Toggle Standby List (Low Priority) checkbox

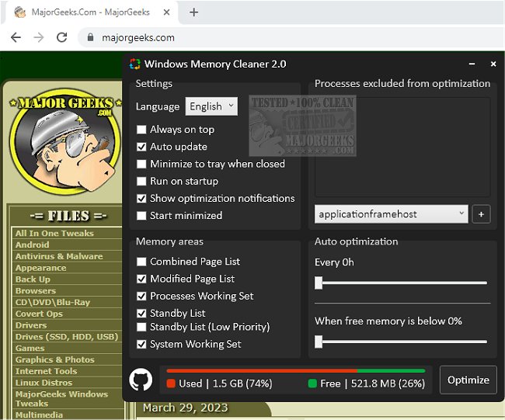click(141, 327)
